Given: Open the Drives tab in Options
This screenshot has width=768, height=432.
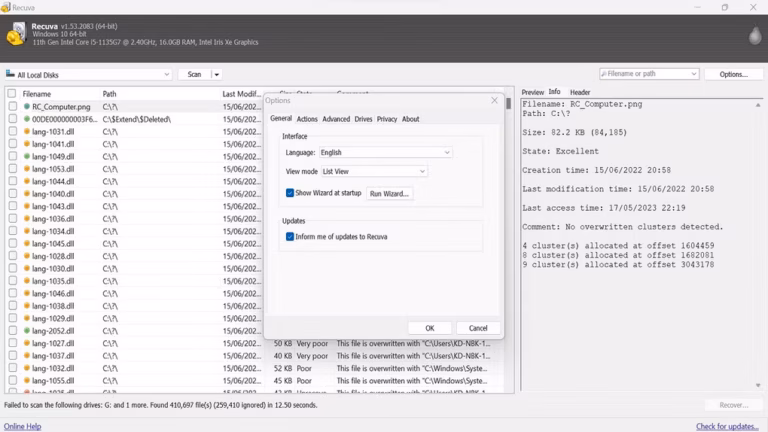Looking at the screenshot, I should pos(363,119).
